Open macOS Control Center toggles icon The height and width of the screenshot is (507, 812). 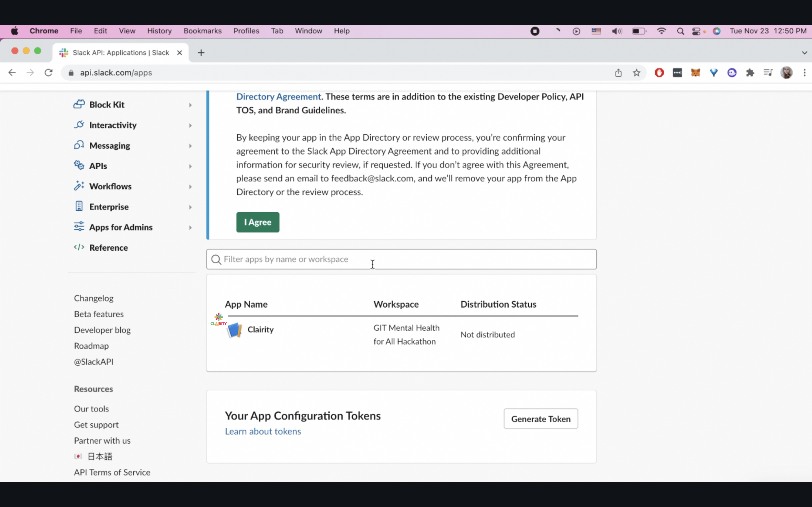point(696,31)
